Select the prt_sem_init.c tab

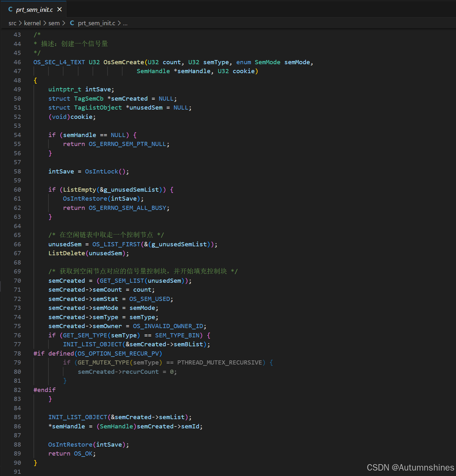[x=34, y=10]
